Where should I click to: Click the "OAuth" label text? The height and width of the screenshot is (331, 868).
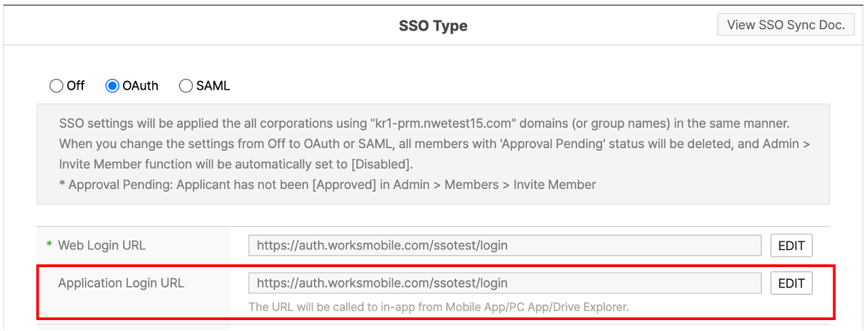tap(140, 86)
